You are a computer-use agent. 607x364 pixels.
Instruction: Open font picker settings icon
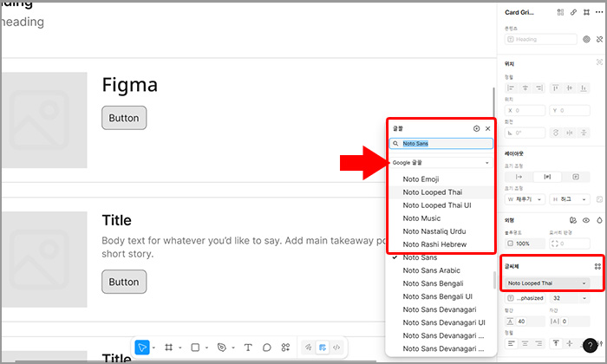pos(477,128)
